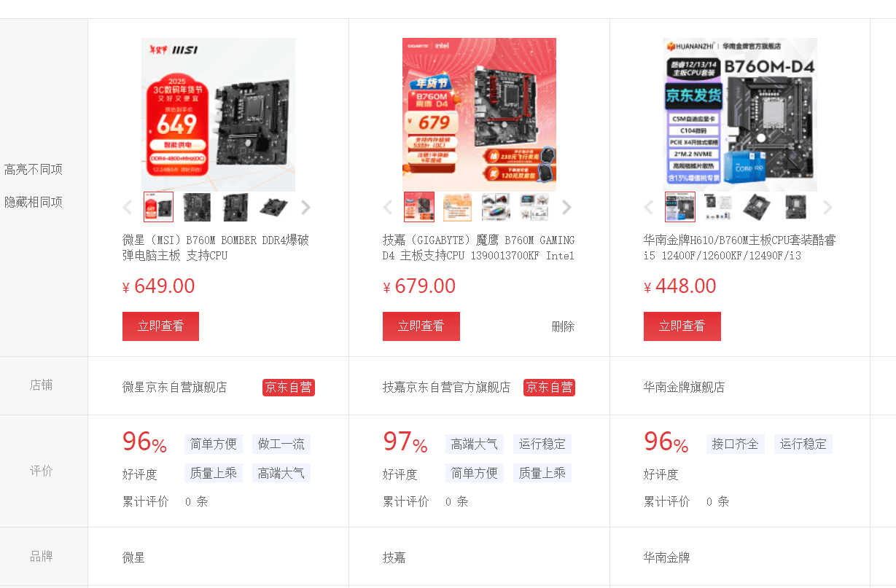896x588 pixels.
Task: Click 京东自营 badge beside 微星京东自营旗舰店
Action: point(289,388)
